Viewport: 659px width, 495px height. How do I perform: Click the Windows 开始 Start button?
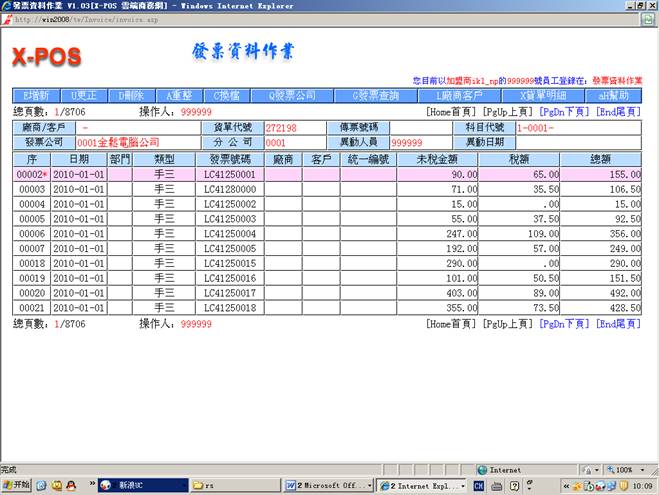tap(17, 484)
